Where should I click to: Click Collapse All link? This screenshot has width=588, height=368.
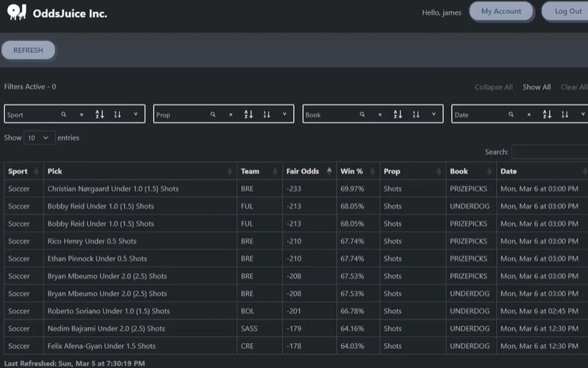click(493, 87)
